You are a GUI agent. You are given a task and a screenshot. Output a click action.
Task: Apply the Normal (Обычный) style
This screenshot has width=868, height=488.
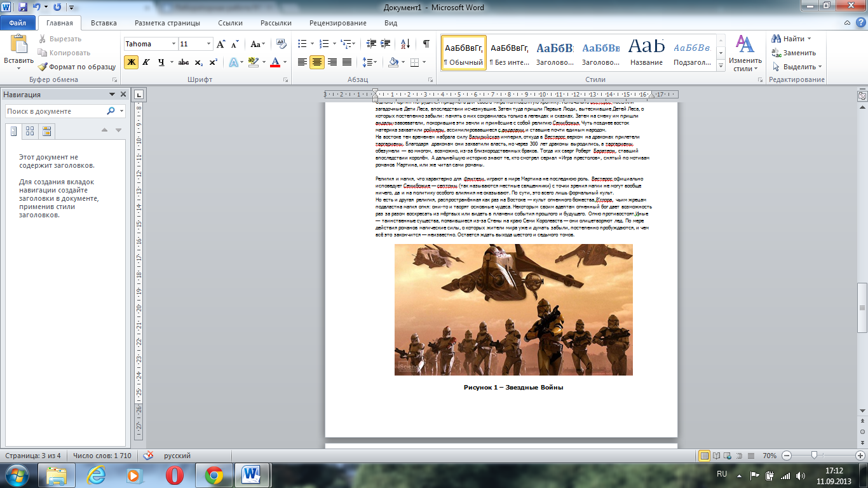coord(464,52)
